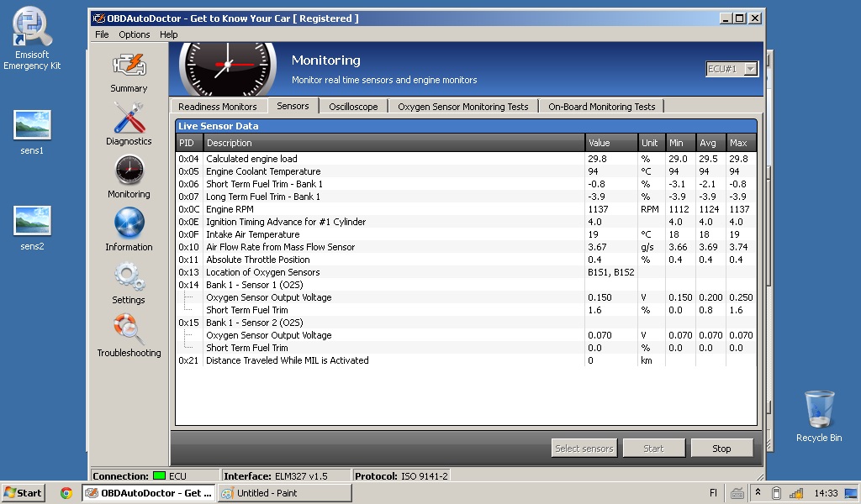This screenshot has height=504, width=861.
Task: Sort table by the PID column header
Action: click(189, 143)
